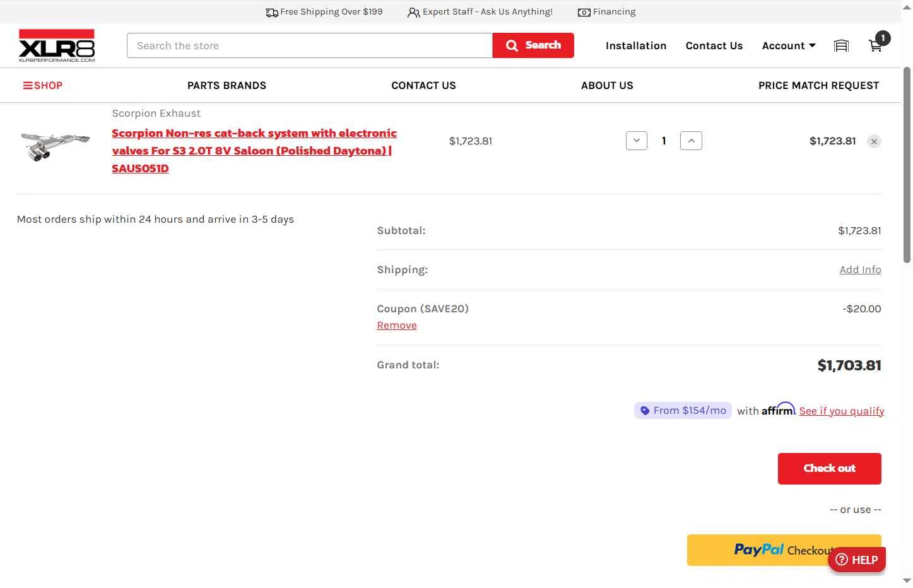Open the ABOUT US page

tap(607, 85)
